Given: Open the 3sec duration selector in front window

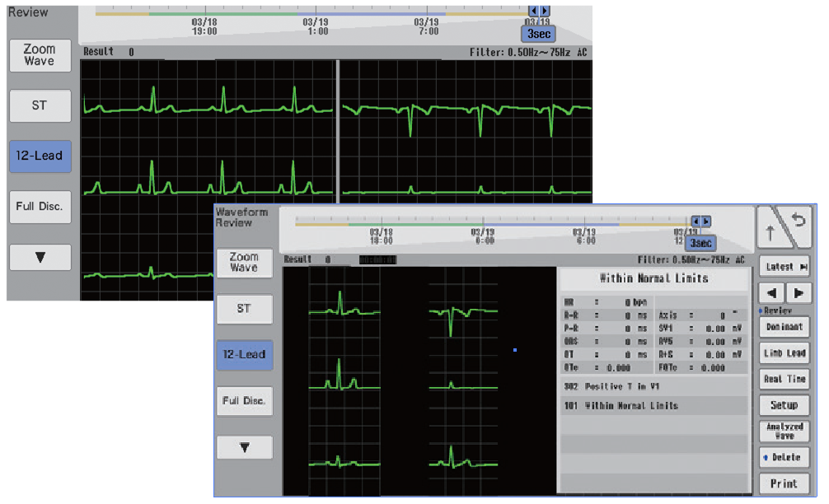Looking at the screenshot, I should tap(701, 243).
